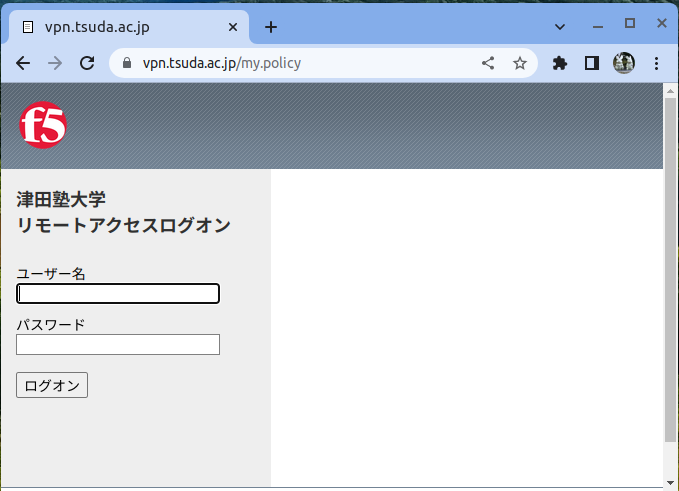Click the F5 logo in the header
The width and height of the screenshot is (679, 491).
tap(43, 126)
